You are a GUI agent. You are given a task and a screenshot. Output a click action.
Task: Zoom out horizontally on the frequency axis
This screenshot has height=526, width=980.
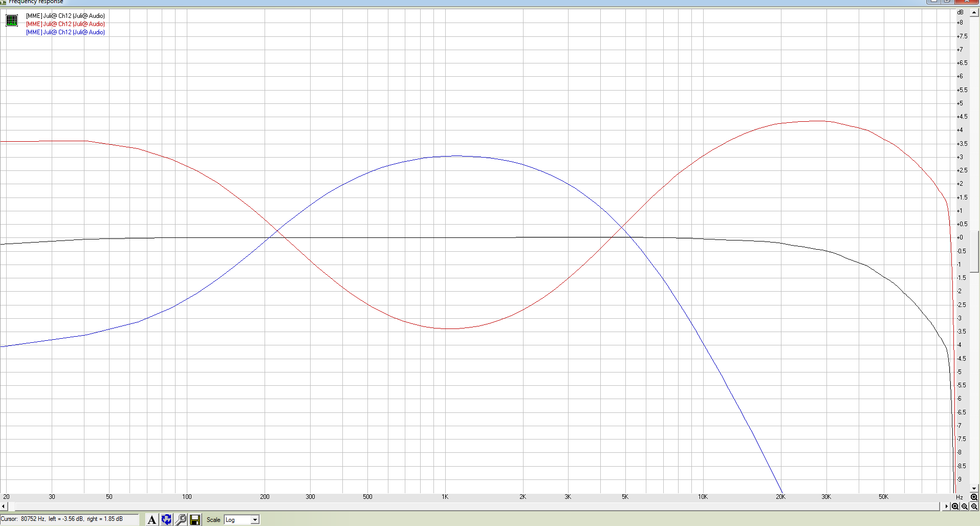click(x=965, y=507)
